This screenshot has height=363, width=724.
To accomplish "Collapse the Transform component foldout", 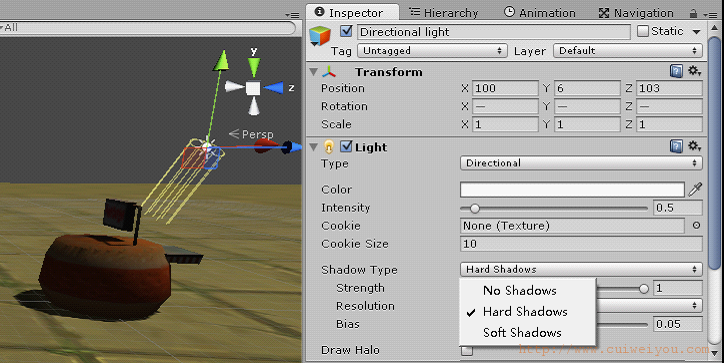I will (x=314, y=72).
